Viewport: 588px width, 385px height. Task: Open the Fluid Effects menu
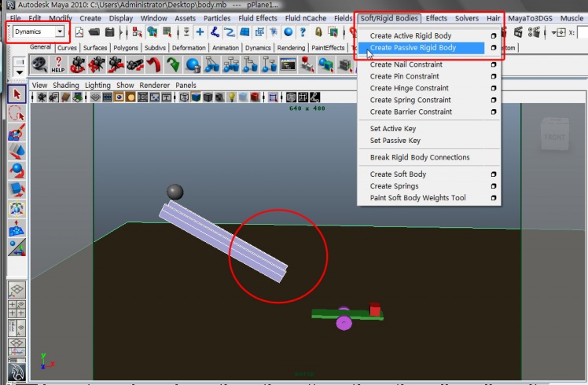click(258, 18)
